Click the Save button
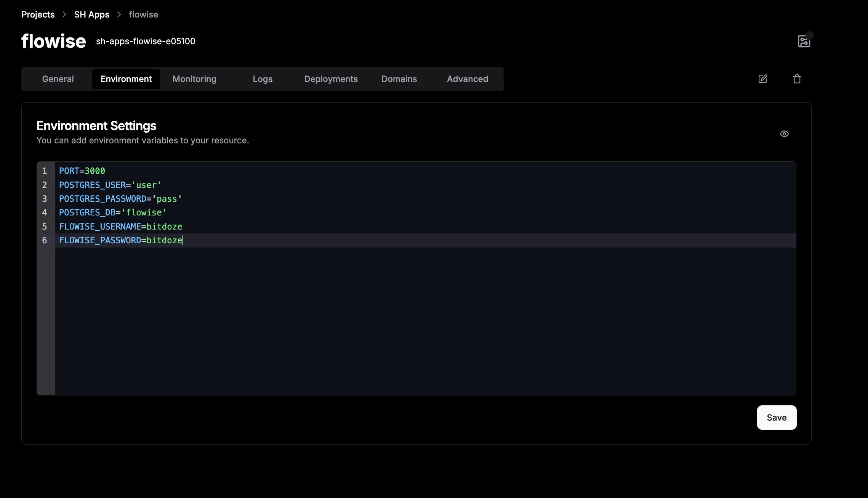 click(x=777, y=418)
